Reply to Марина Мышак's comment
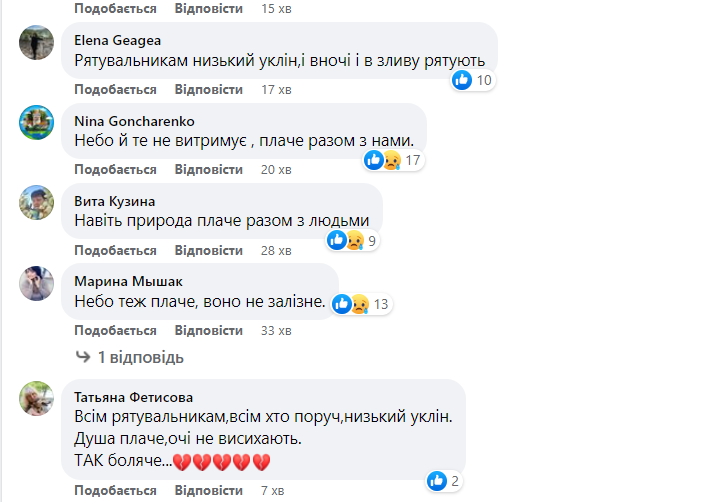This screenshot has height=502, width=701. (x=208, y=330)
